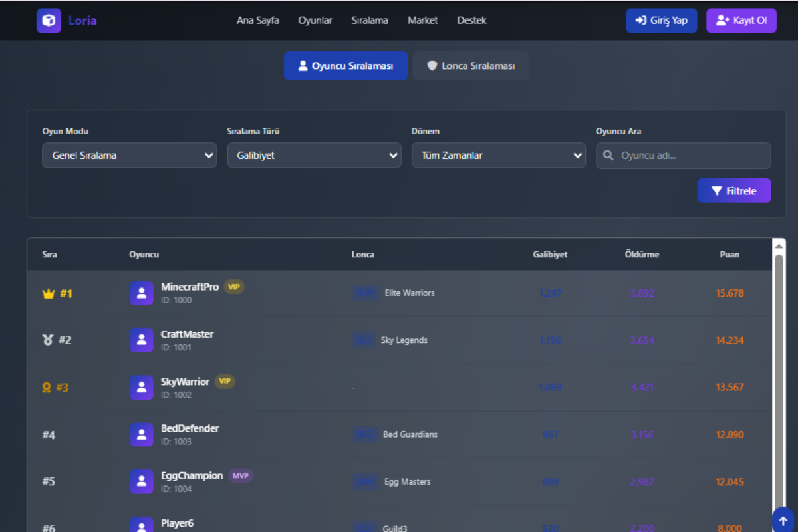The width and height of the screenshot is (798, 532).
Task: Click the scroll-to-top arrow button
Action: [783, 520]
